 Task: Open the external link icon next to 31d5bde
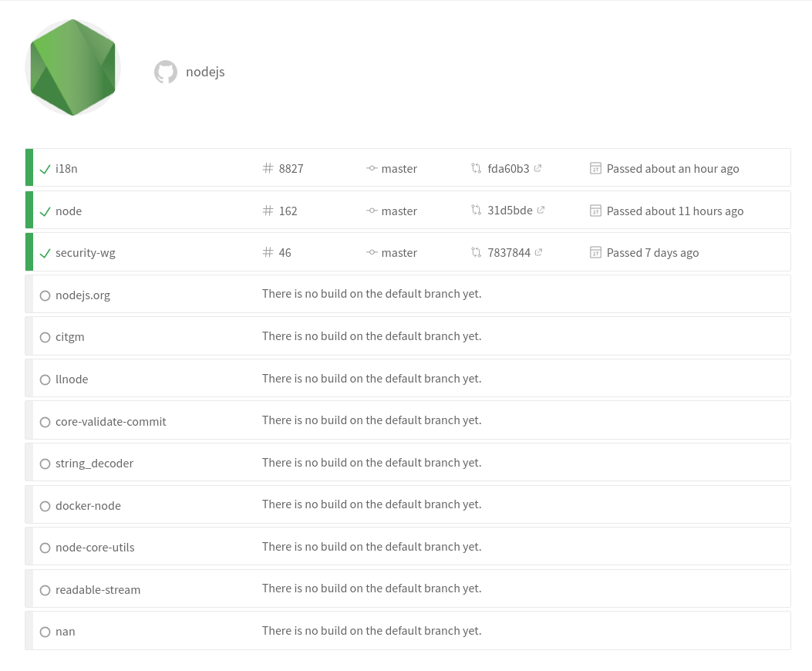[541, 210]
